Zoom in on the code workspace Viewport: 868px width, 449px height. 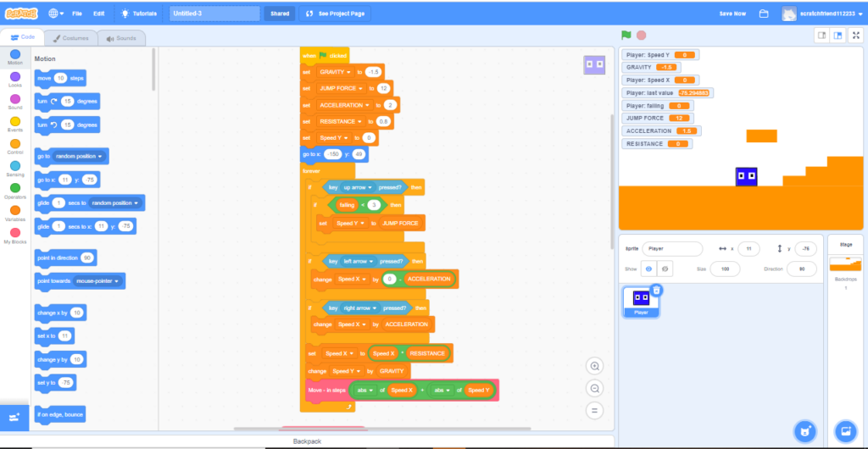595,367
